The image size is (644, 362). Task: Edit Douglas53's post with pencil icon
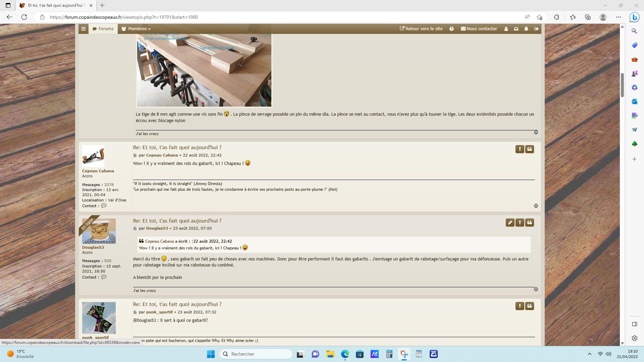pyautogui.click(x=510, y=223)
